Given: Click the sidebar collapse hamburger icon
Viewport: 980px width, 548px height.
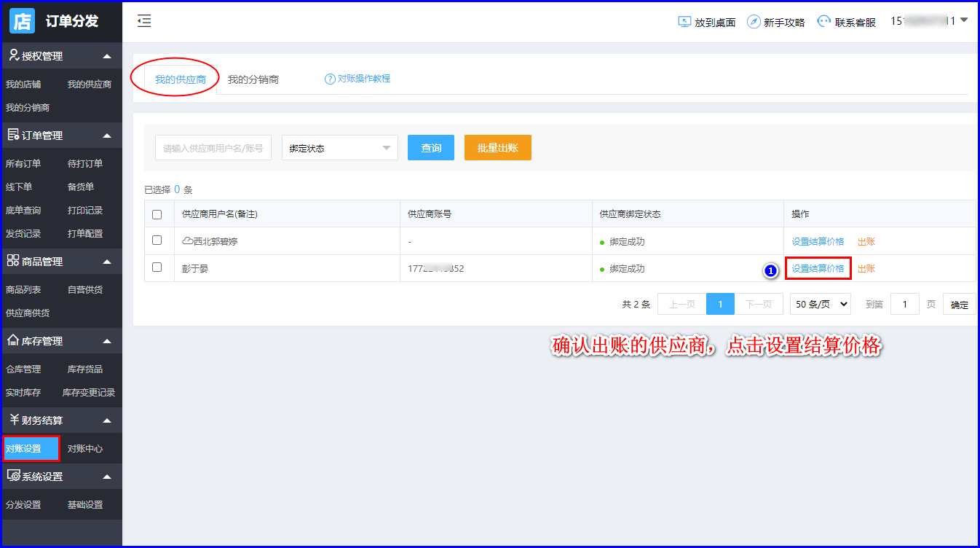Looking at the screenshot, I should click(x=144, y=21).
